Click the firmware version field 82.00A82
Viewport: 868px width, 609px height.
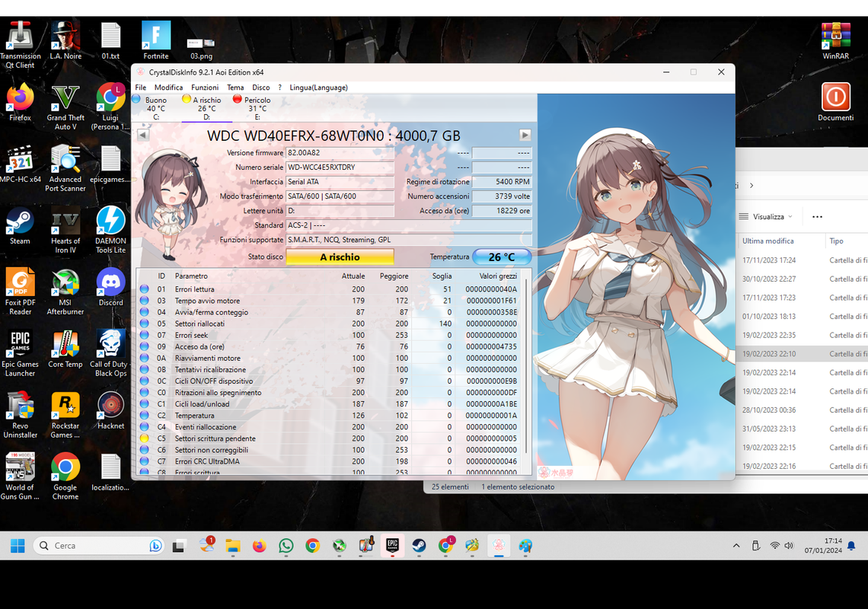[x=340, y=153]
